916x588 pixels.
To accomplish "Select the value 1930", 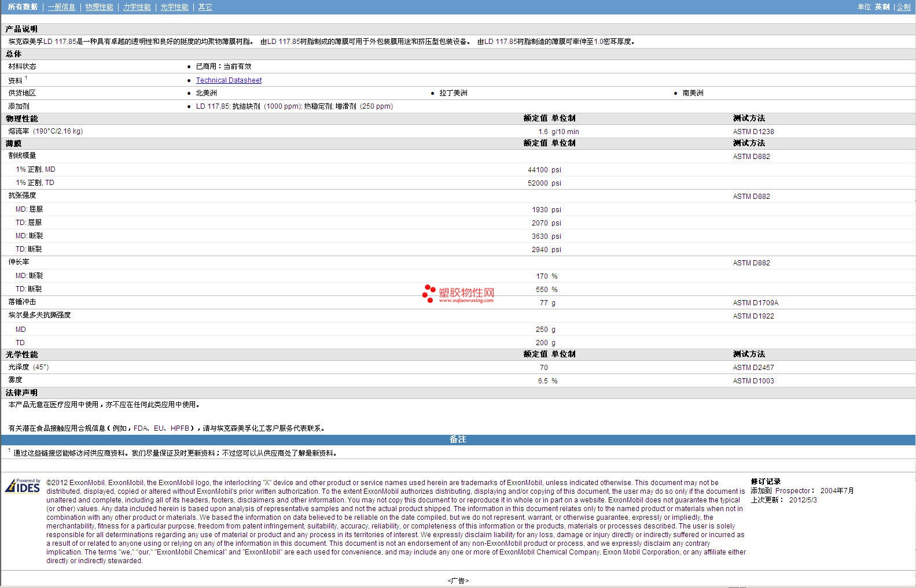I will coord(540,210).
